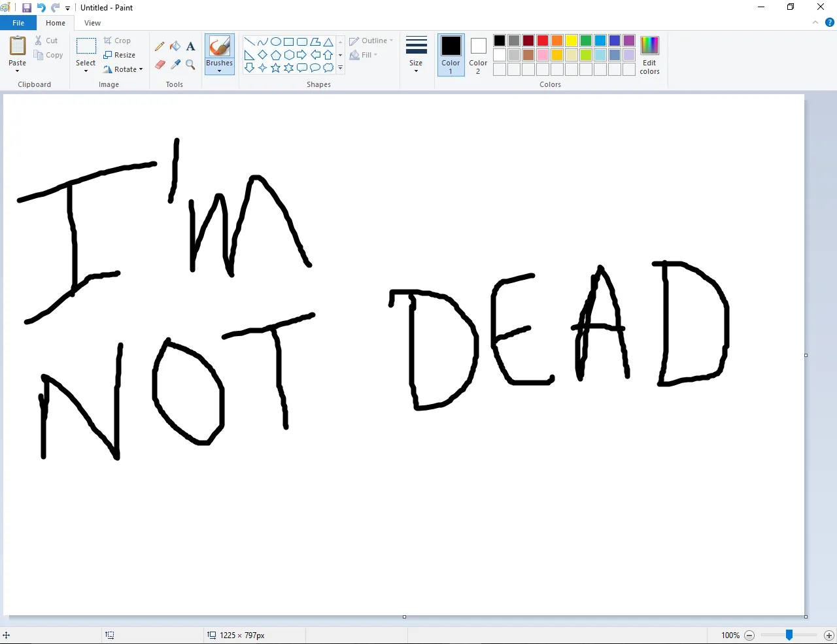Switch to the View tab

tap(93, 23)
